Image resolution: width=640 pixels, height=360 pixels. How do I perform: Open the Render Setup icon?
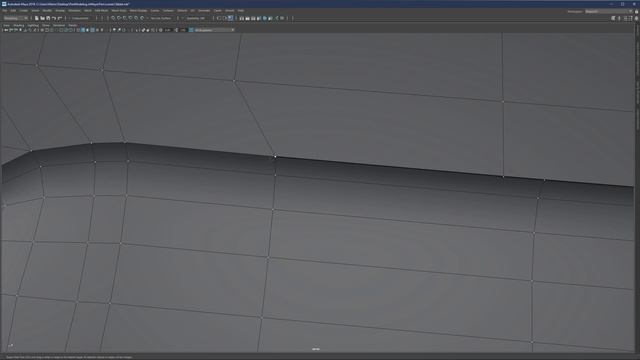coord(270,18)
